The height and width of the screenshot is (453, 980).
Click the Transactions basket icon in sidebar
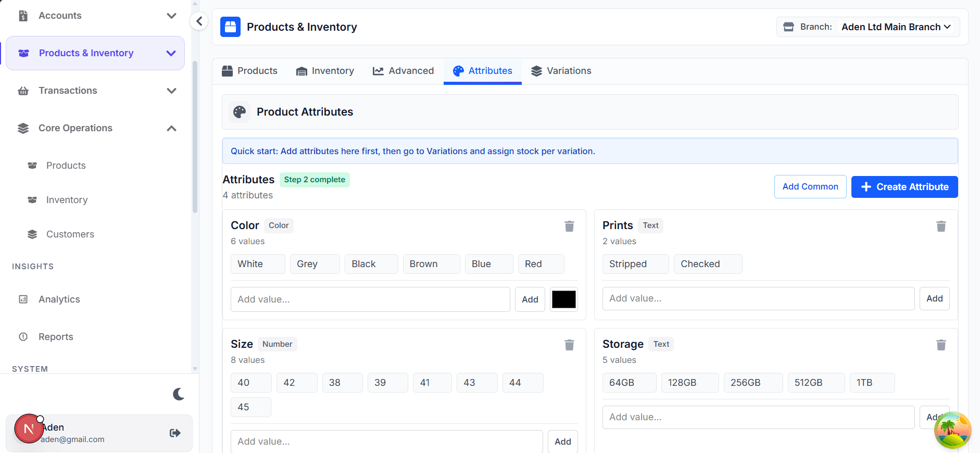pyautogui.click(x=23, y=91)
